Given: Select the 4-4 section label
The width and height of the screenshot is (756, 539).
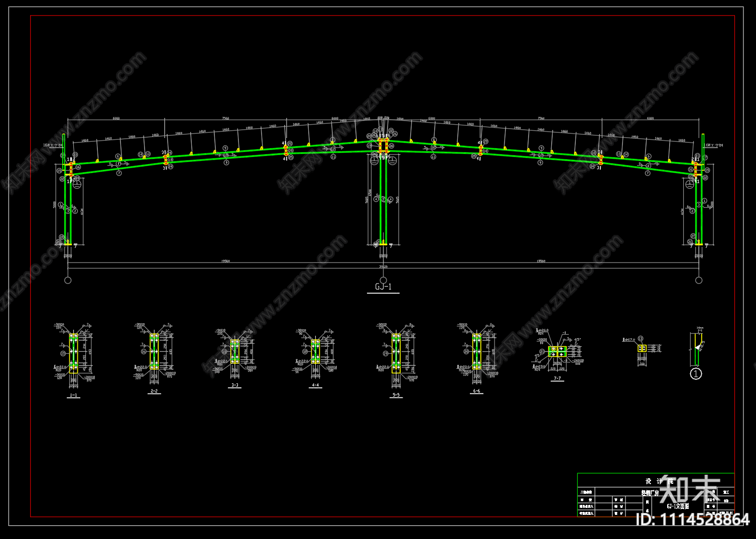Looking at the screenshot, I should (x=315, y=385).
